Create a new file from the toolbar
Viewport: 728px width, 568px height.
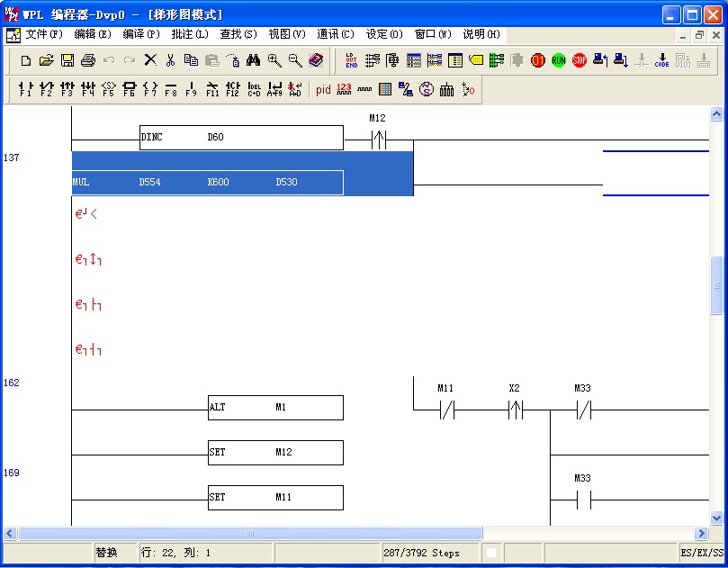click(x=25, y=60)
